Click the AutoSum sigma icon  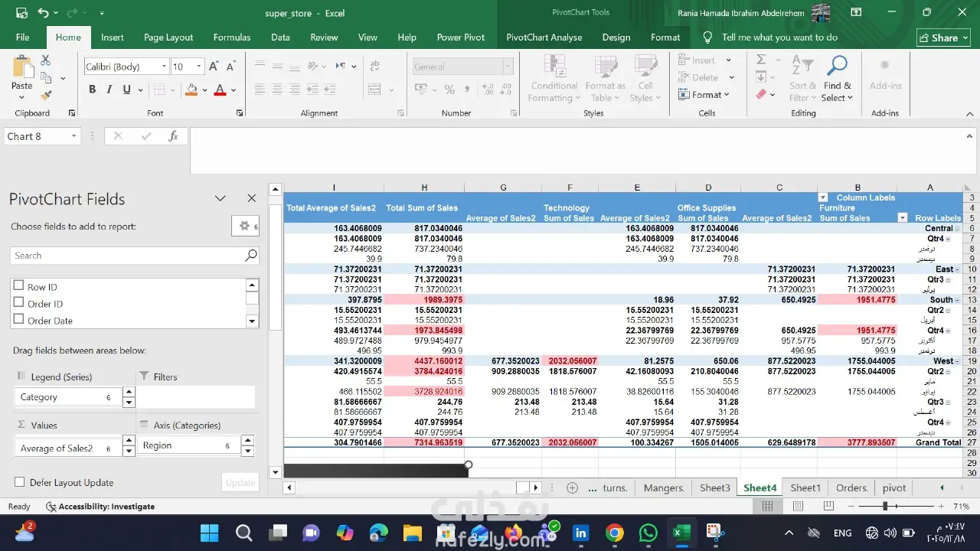[x=760, y=60]
